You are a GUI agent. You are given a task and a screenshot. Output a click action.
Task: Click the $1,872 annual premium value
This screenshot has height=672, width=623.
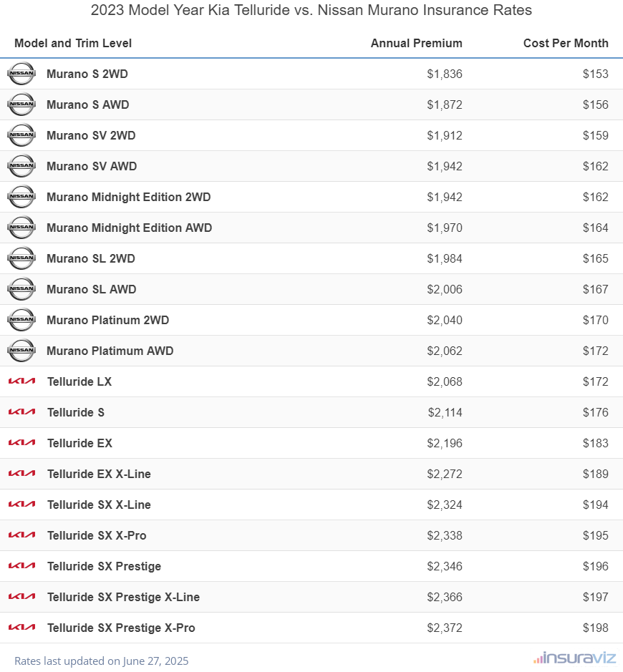coord(445,104)
